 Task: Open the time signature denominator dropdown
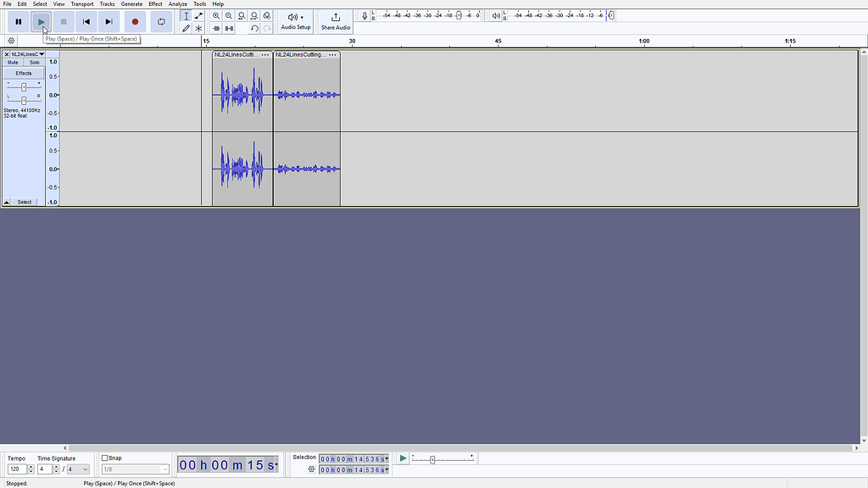[x=78, y=469]
